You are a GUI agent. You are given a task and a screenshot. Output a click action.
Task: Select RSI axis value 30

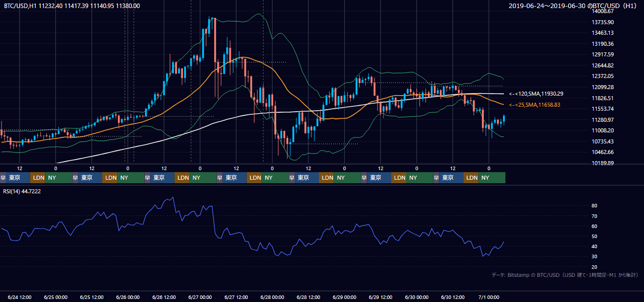click(x=595, y=257)
